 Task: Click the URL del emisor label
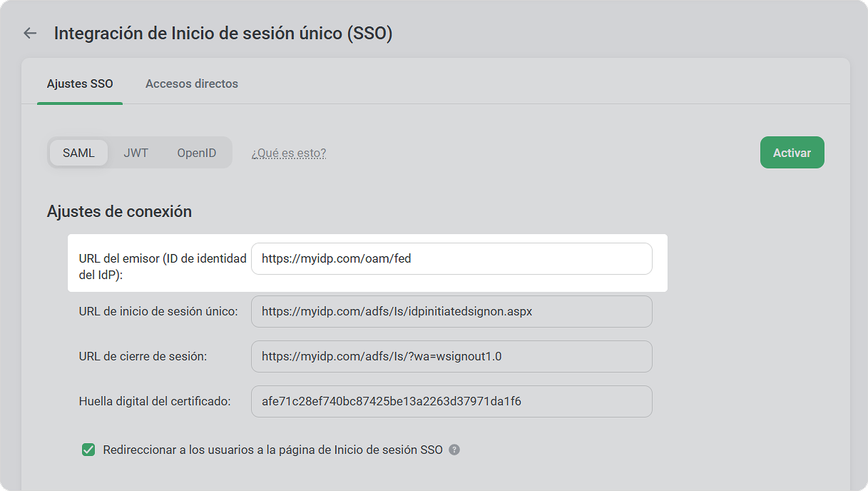[163, 266]
